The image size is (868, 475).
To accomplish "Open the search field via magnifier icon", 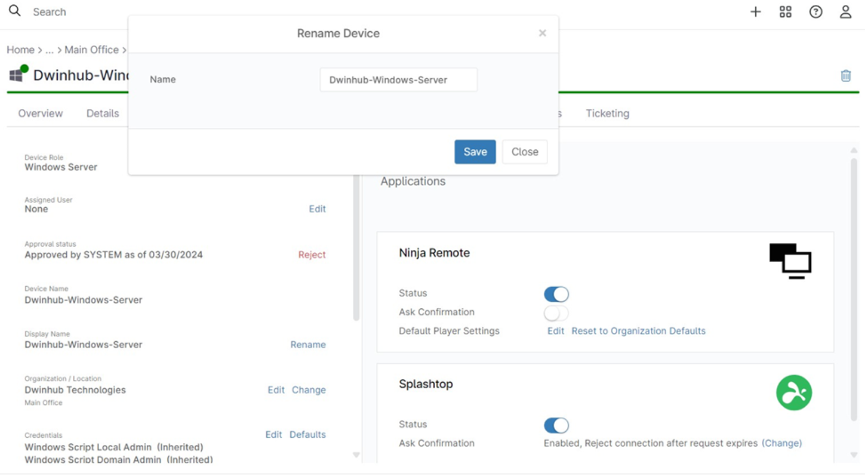I will [x=14, y=12].
